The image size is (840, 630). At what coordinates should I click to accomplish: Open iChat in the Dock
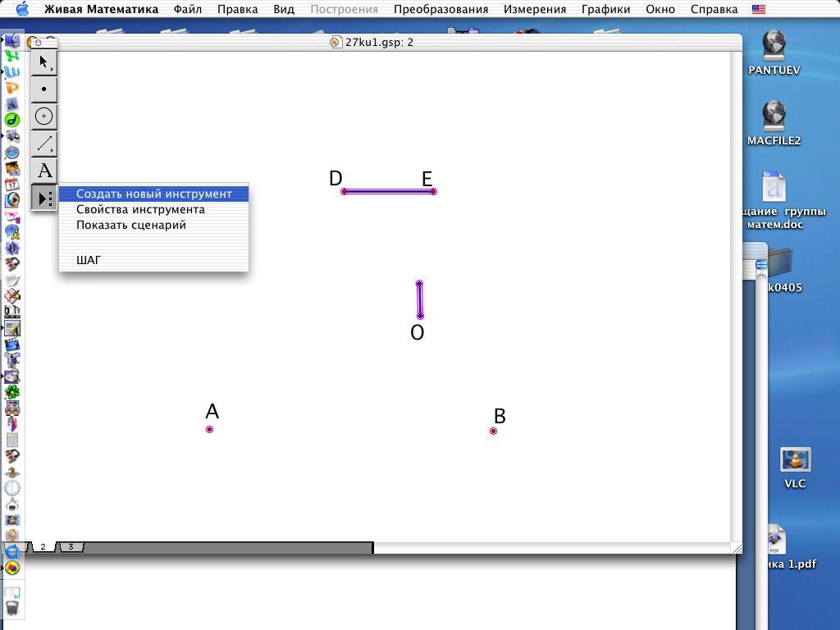point(11,232)
